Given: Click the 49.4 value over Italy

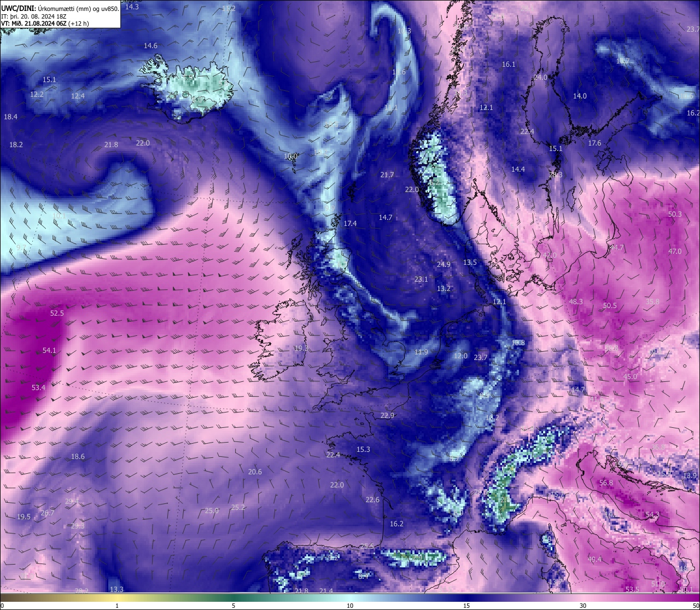Looking at the screenshot, I should pos(594,559).
